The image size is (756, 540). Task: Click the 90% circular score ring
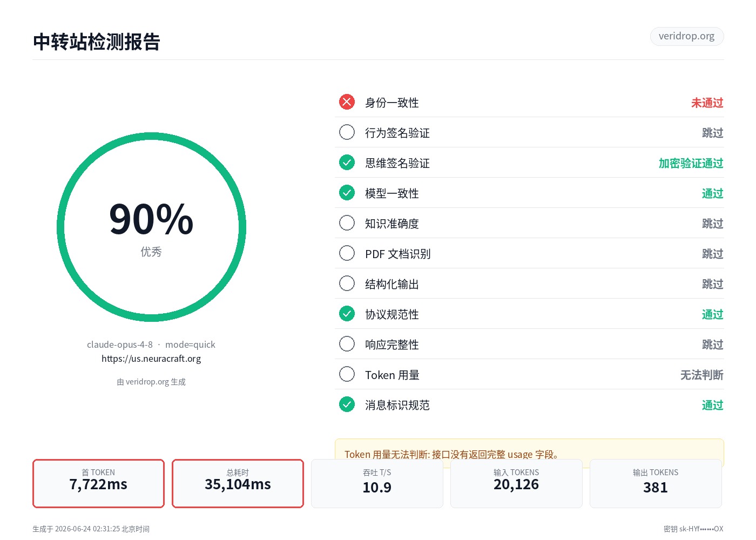(151, 227)
